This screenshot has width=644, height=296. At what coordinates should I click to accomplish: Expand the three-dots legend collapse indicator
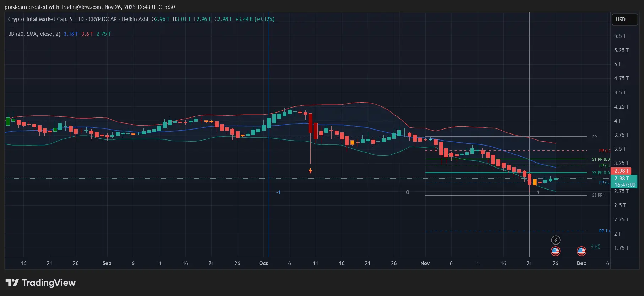click(x=11, y=27)
